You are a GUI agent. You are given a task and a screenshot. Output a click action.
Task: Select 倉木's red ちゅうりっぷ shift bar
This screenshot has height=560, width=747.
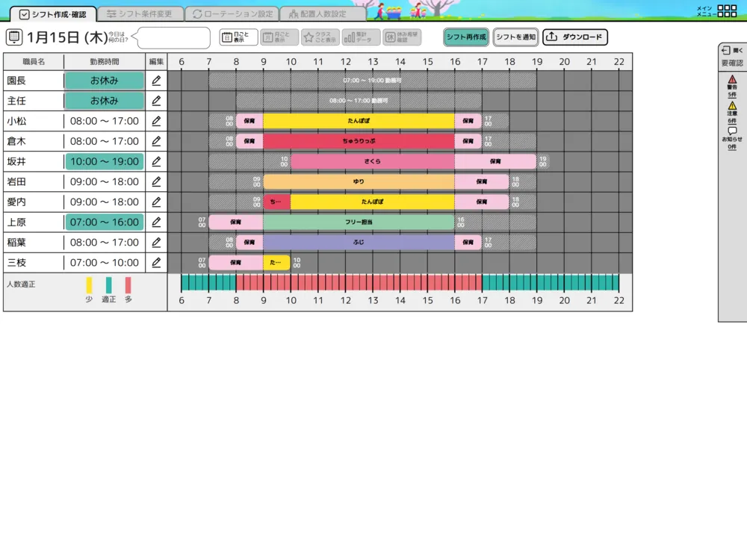(x=359, y=141)
